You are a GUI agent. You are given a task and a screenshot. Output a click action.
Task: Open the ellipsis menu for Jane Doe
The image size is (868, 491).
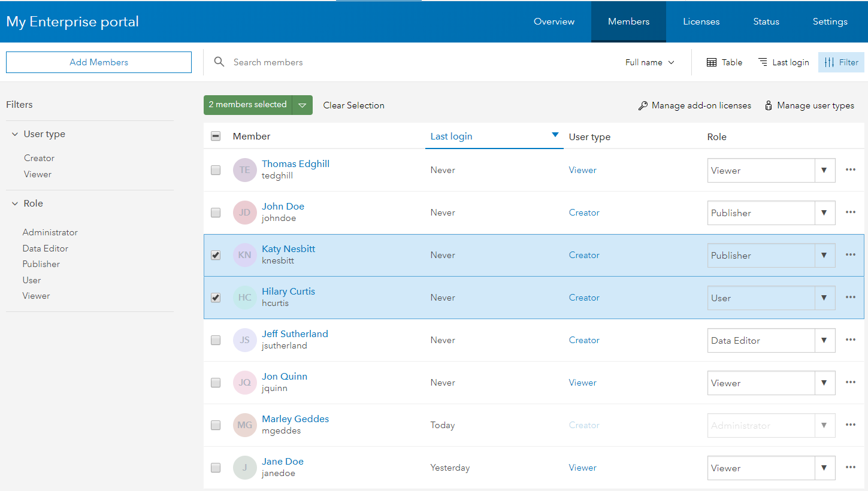click(x=850, y=467)
